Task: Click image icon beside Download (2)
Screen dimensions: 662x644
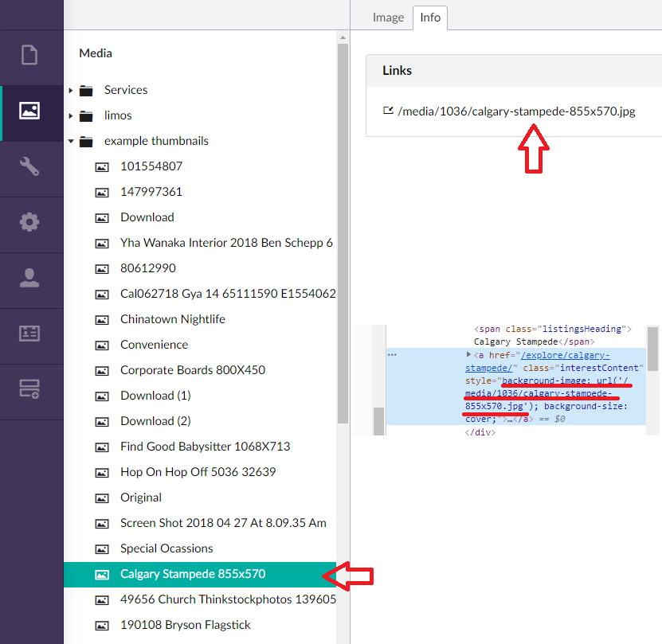Action: click(x=102, y=422)
